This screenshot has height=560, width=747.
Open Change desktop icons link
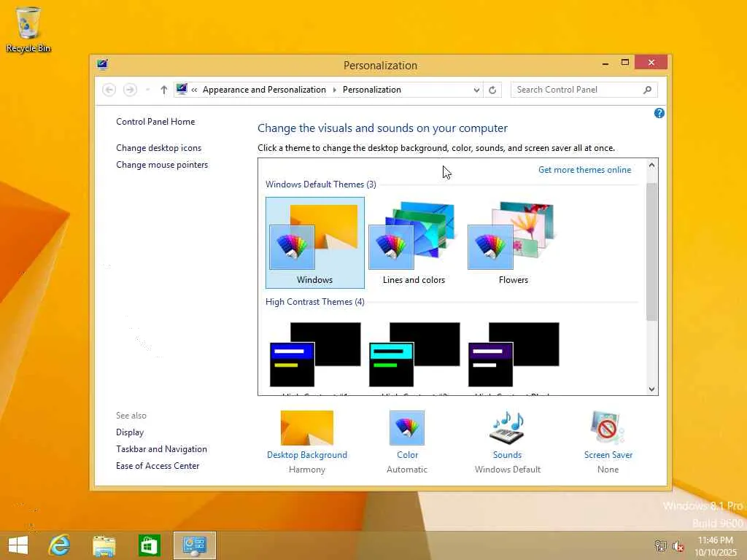(158, 147)
